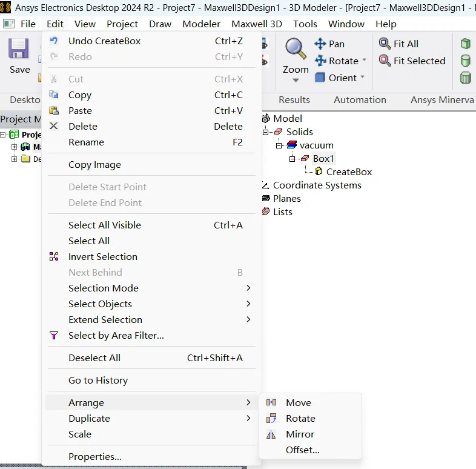The image size is (476, 469).
Task: Click the regular polyhedron shape icon
Action: pyautogui.click(x=465, y=78)
